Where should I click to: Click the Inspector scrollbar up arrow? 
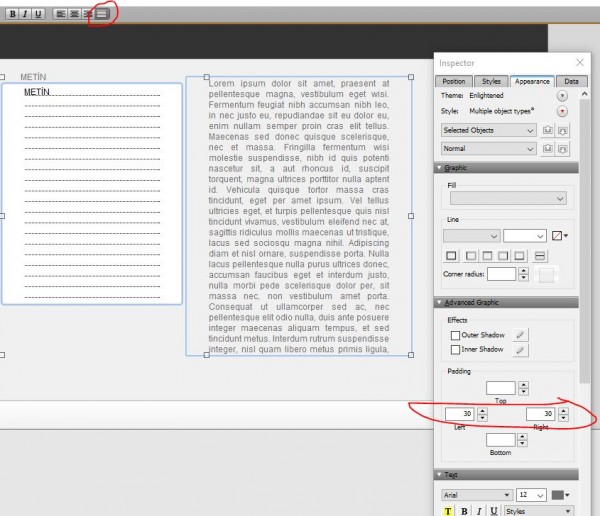584,94
